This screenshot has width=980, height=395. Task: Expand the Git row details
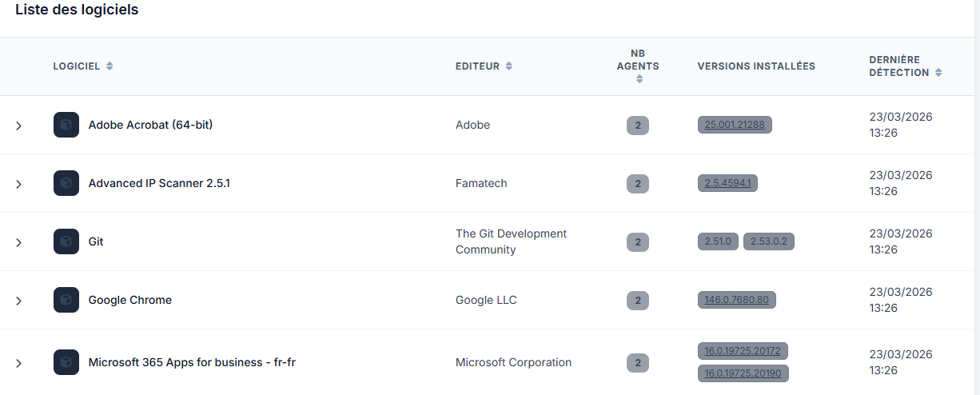coord(18,242)
